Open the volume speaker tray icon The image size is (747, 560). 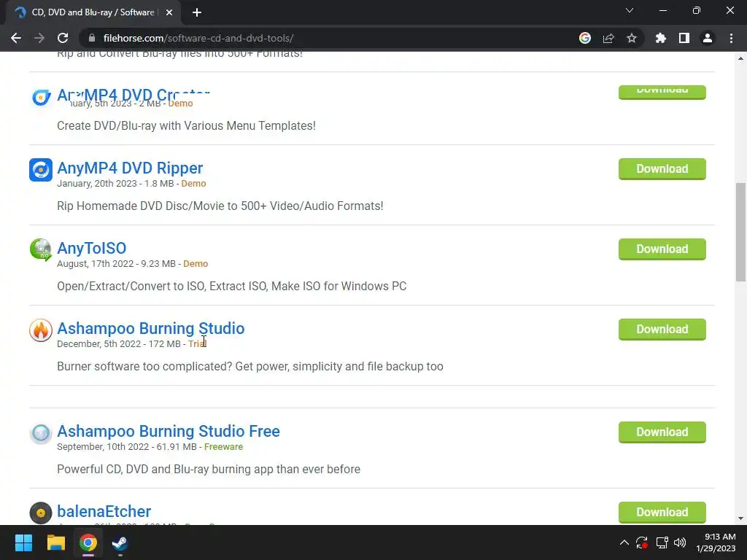pos(680,542)
